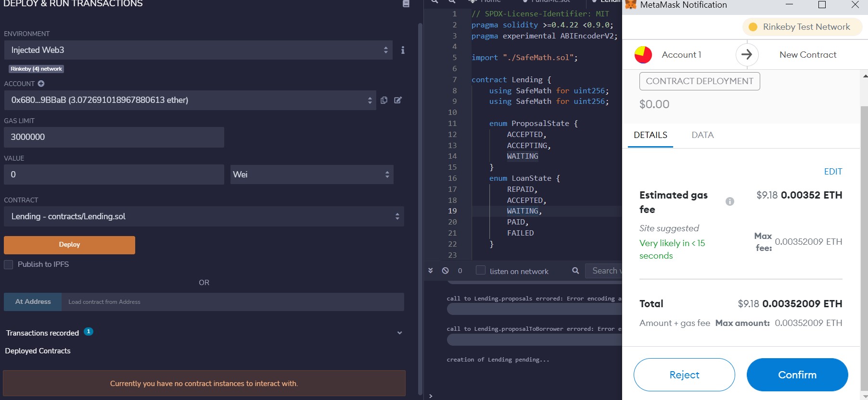This screenshot has width=868, height=400.
Task: Copy the account address to clipboard
Action: [384, 100]
